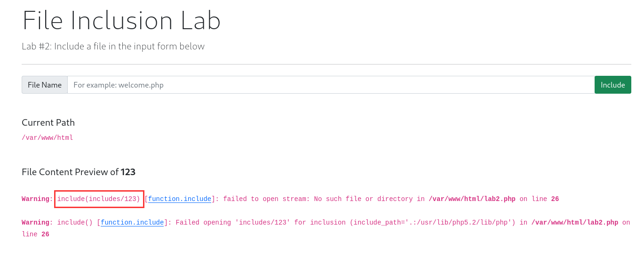Open the second function.include link

click(132, 223)
